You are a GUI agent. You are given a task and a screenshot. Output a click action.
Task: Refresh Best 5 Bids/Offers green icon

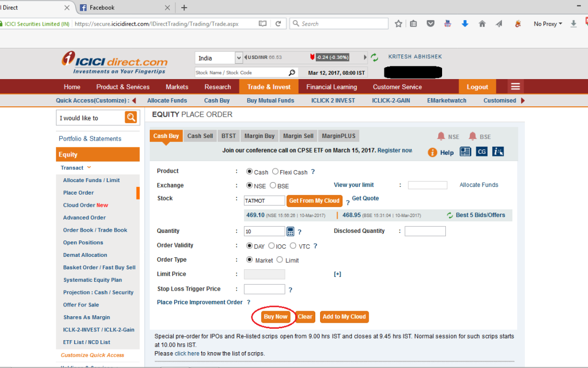click(450, 215)
